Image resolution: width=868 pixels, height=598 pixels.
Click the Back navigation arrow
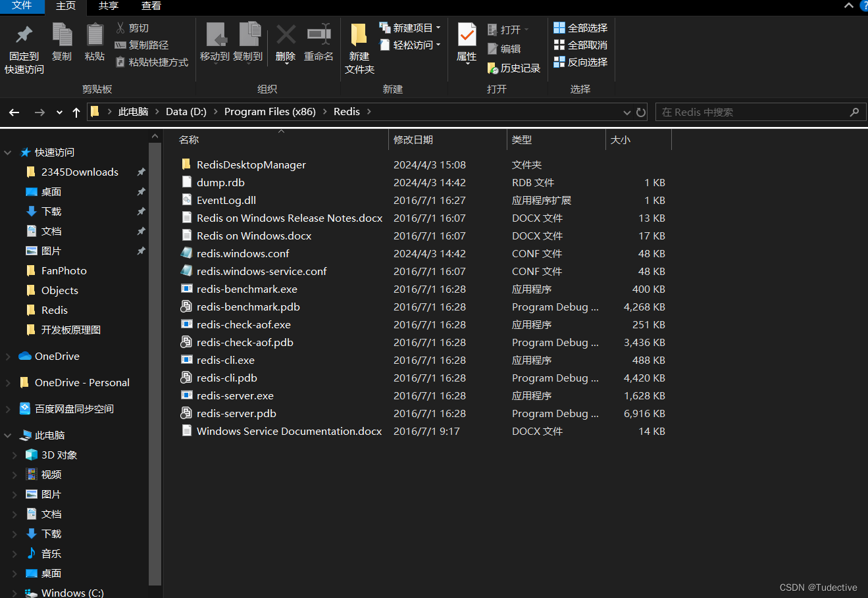point(14,112)
